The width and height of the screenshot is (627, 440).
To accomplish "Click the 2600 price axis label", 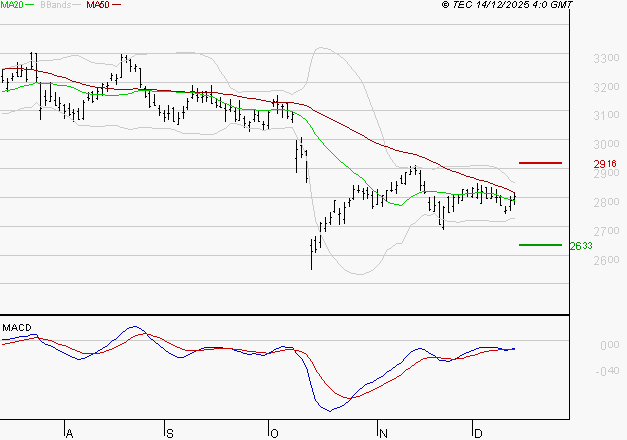I will [606, 260].
